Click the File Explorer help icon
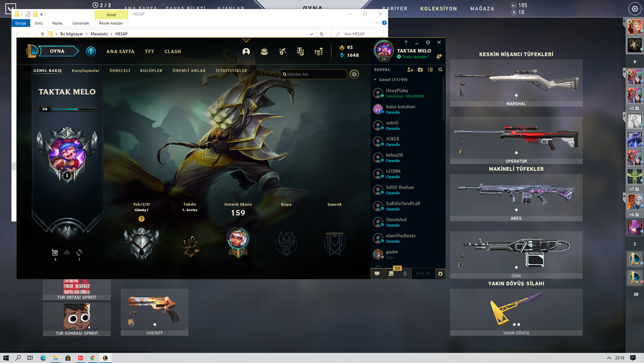The height and width of the screenshot is (363, 644). pos(384,23)
